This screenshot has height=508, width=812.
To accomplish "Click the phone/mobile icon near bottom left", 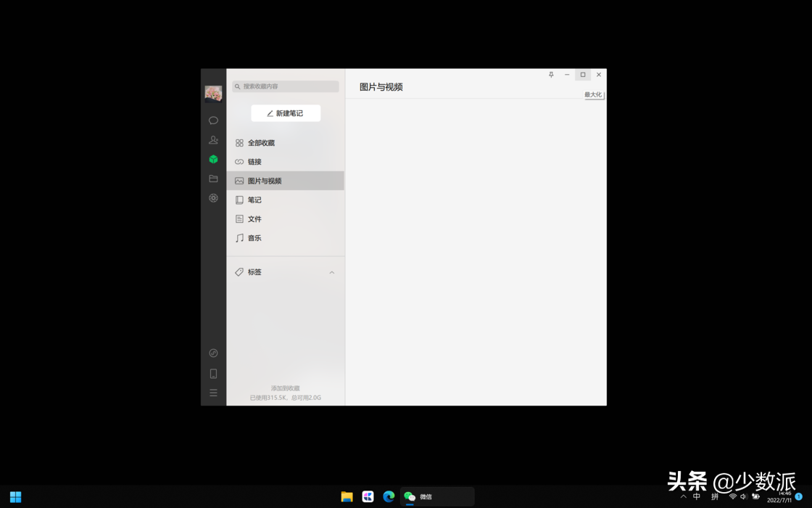I will tap(213, 373).
